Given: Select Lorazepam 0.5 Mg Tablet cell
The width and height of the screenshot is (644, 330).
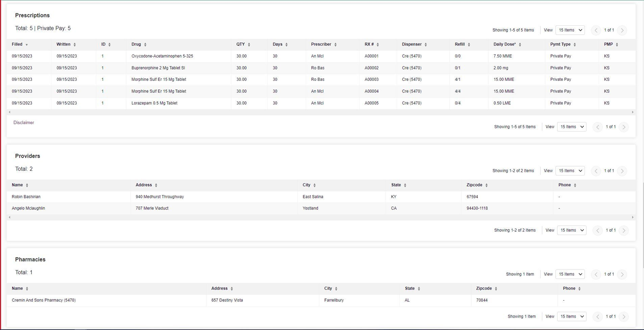Looking at the screenshot, I should point(154,103).
